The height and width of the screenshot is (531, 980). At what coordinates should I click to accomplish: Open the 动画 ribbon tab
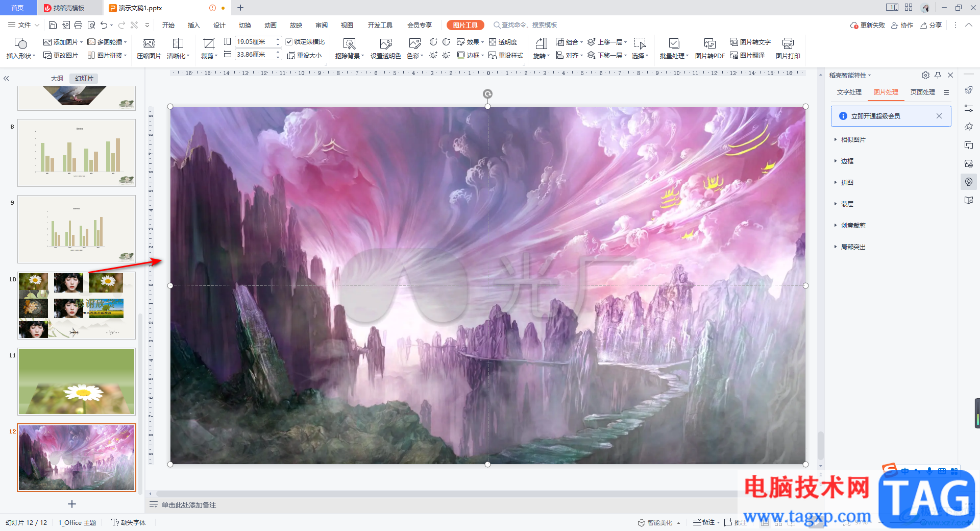pyautogui.click(x=271, y=25)
